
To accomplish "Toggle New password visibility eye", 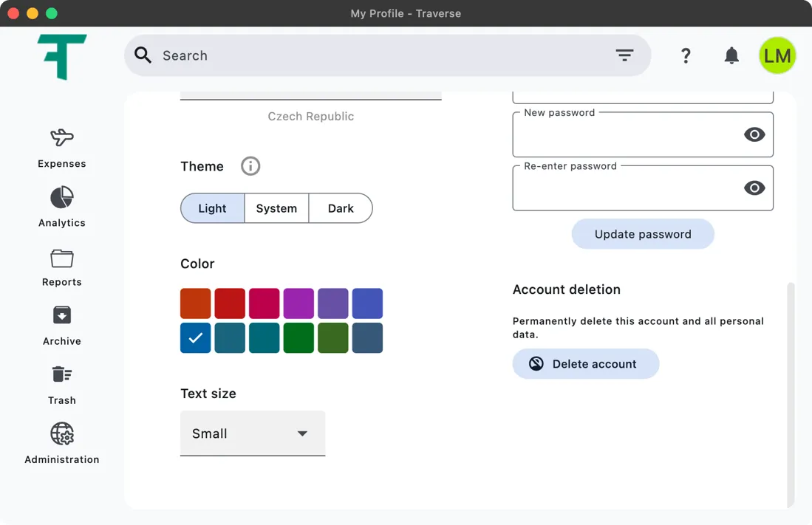I will (754, 134).
